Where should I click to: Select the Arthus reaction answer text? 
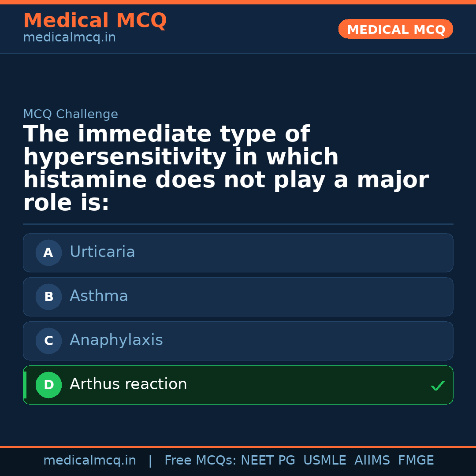click(x=128, y=384)
